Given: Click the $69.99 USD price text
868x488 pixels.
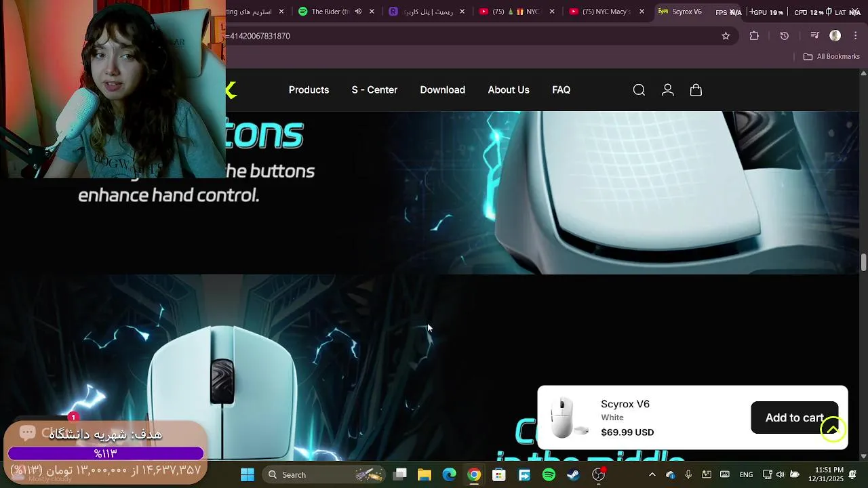Looking at the screenshot, I should coord(627,432).
